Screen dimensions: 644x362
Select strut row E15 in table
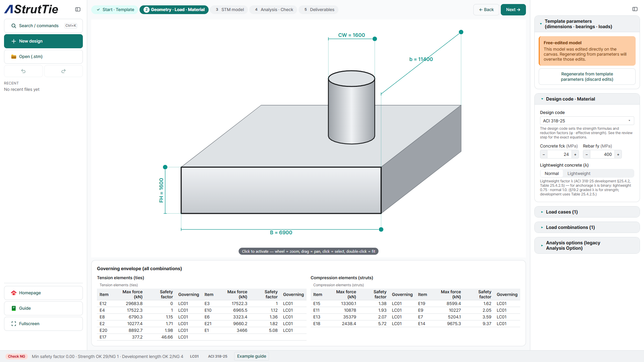click(x=363, y=304)
